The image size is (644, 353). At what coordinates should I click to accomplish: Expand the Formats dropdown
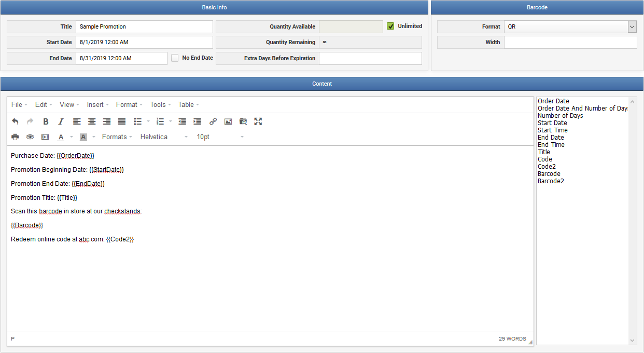(117, 137)
